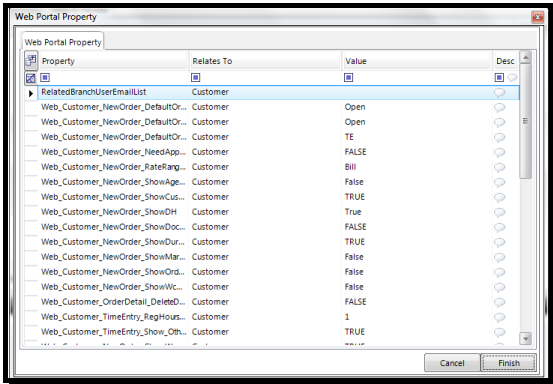553x384 pixels.
Task: Click the scrollbar down arrow
Action: coord(525,339)
